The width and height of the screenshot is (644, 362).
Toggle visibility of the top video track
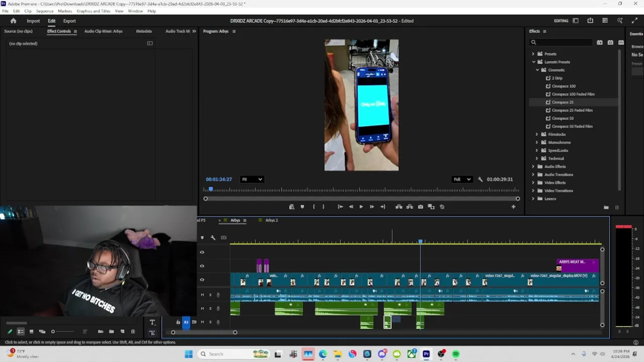(202, 252)
